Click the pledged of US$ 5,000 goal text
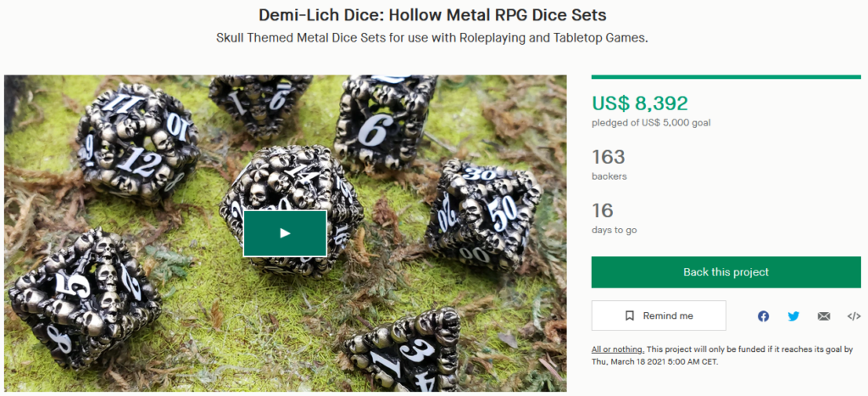The width and height of the screenshot is (868, 396). (651, 123)
